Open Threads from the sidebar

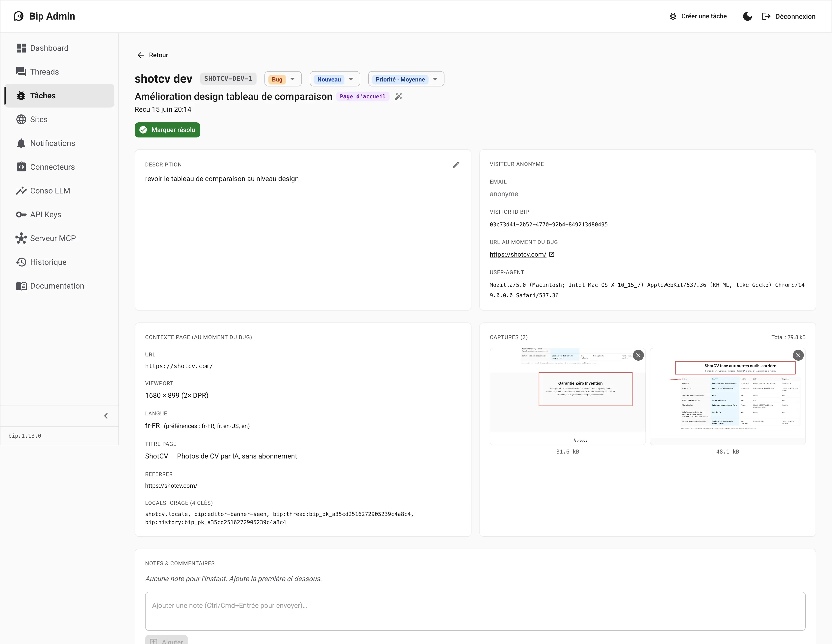coord(59,72)
